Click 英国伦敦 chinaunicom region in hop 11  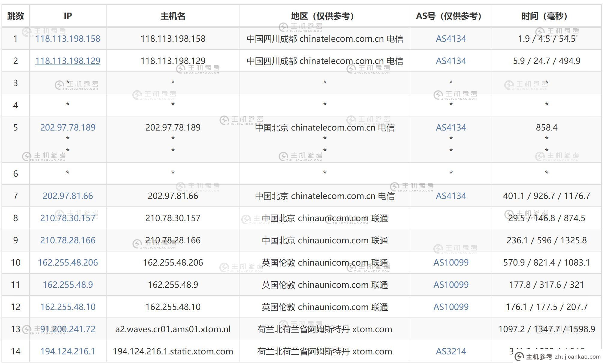(325, 285)
